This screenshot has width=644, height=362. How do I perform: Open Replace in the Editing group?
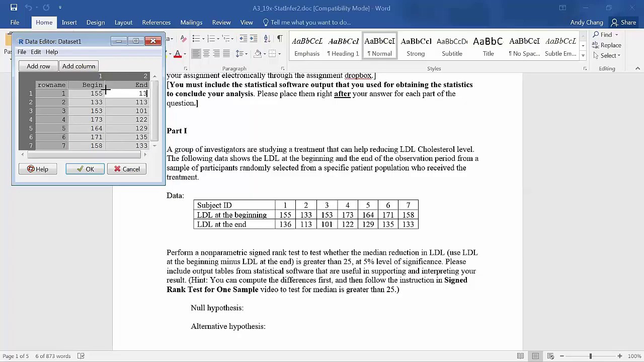(x=607, y=45)
